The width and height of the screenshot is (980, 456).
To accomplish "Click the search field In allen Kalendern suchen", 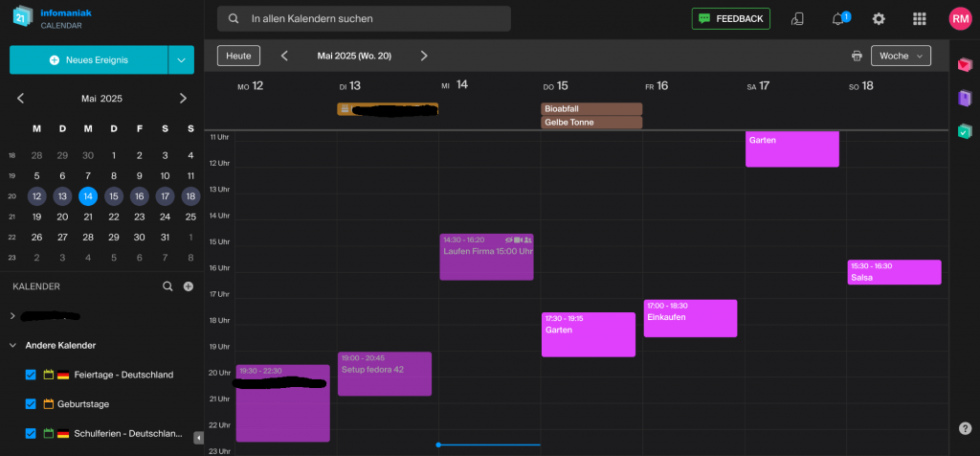I will click(x=364, y=19).
